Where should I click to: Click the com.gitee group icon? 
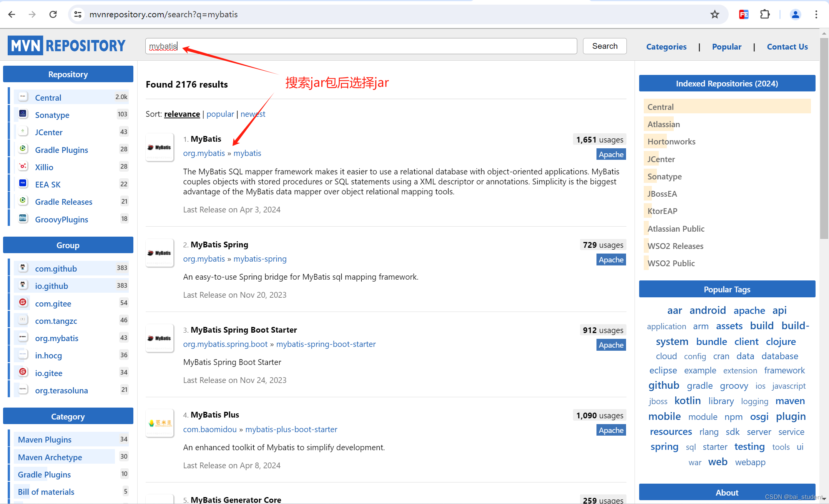[23, 303]
